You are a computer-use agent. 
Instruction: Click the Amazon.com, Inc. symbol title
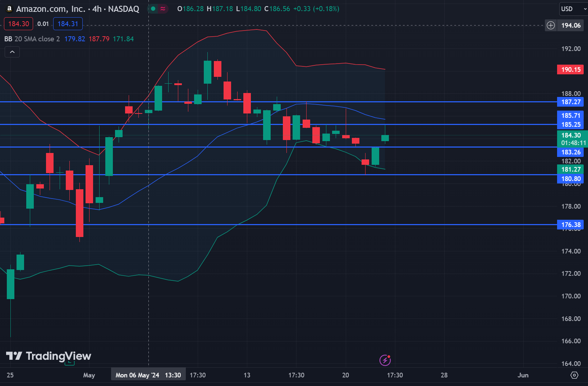point(51,9)
